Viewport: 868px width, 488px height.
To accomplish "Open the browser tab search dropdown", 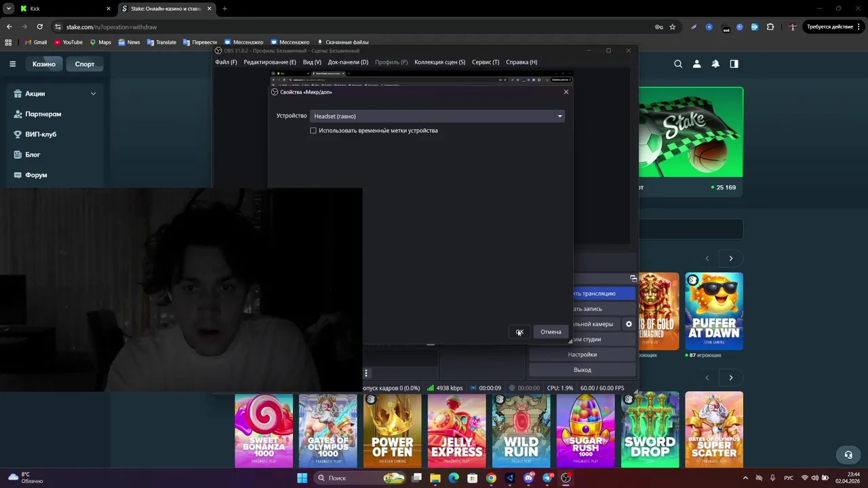I will (x=8, y=9).
